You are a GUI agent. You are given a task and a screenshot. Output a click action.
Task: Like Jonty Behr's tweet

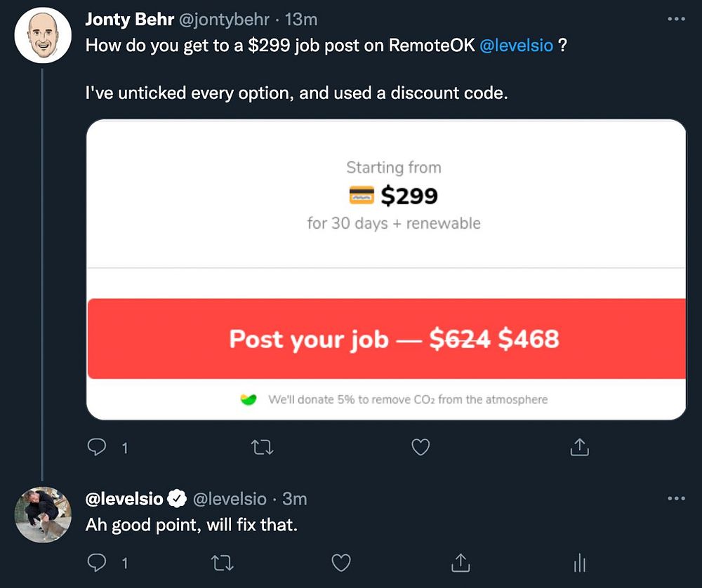tap(420, 446)
